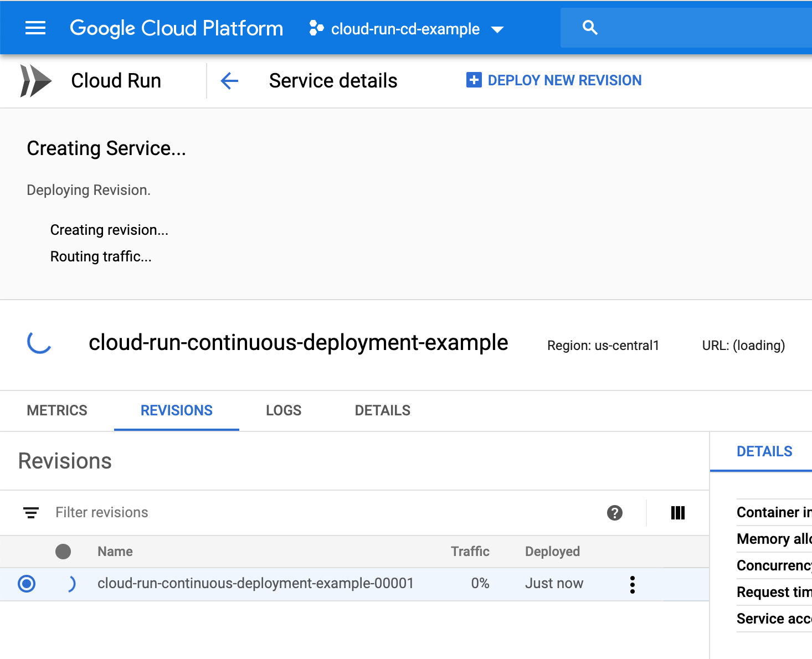Image resolution: width=812 pixels, height=659 pixels.
Task: Switch to the Logs tab
Action: (284, 410)
